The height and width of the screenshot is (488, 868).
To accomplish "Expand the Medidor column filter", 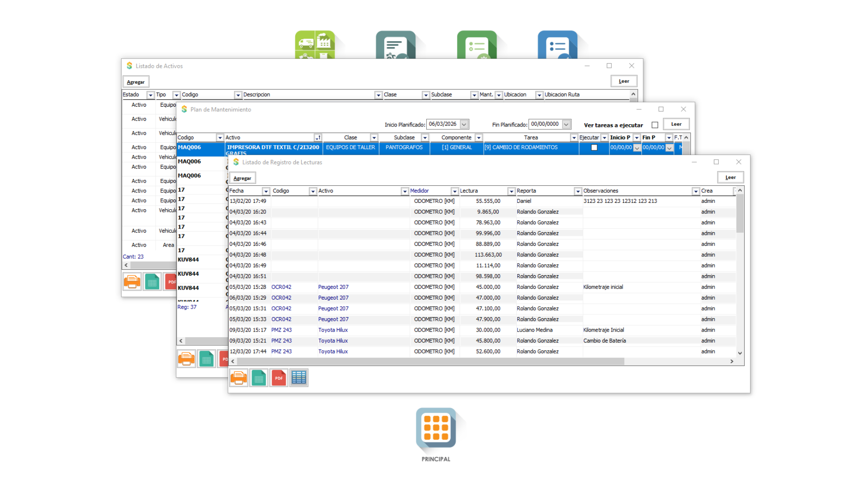I will (x=455, y=192).
